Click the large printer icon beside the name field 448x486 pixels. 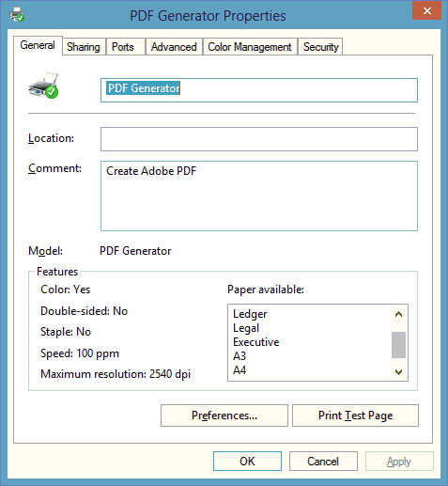click(43, 86)
